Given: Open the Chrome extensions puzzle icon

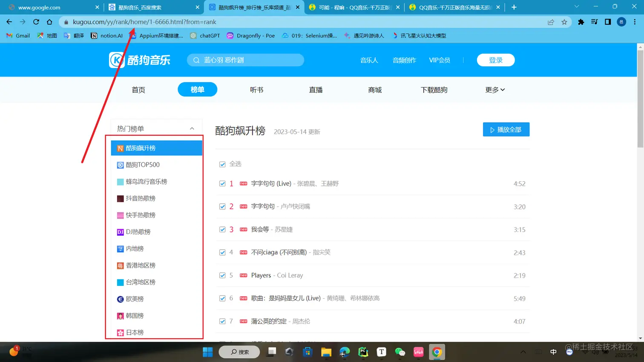Looking at the screenshot, I should 581,22.
